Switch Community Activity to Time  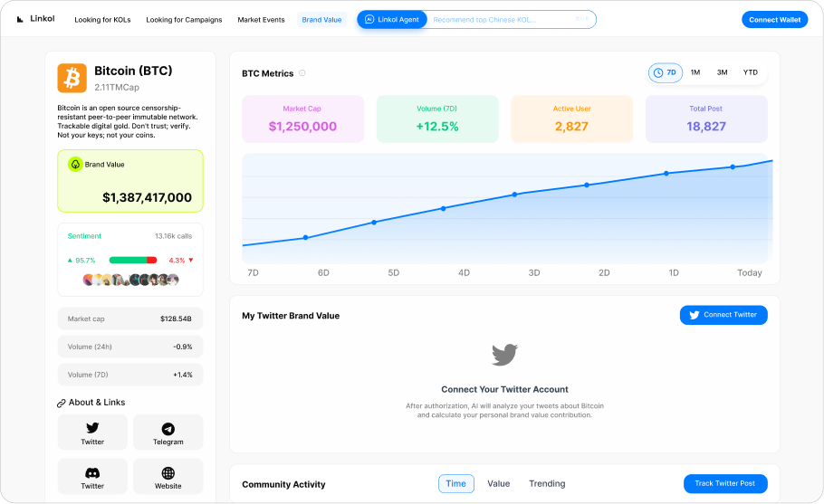coord(456,483)
